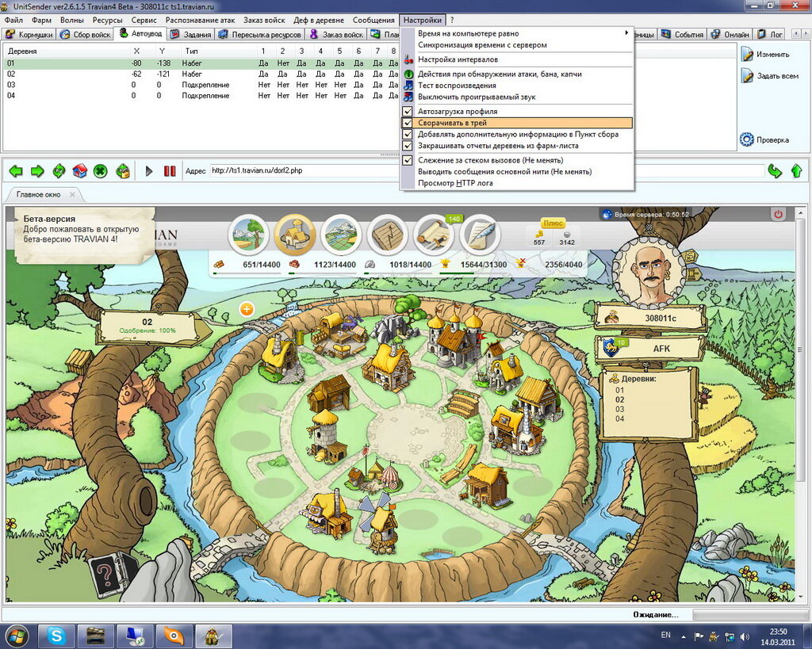Click status bar progress bar
Screen dimensions: 812x649
pos(749,614)
